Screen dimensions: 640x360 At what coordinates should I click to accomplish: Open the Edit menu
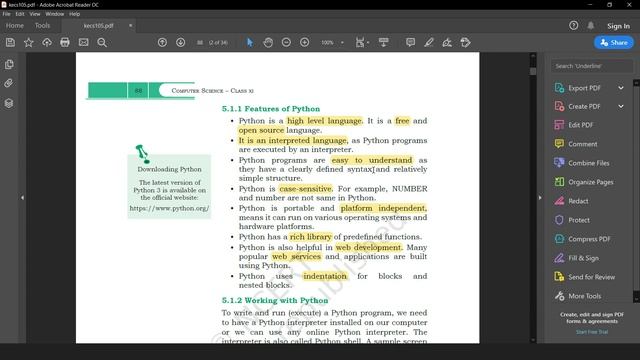(20, 14)
